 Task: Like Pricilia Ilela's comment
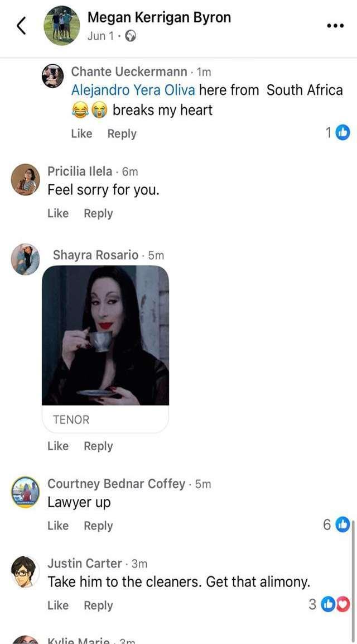[x=58, y=213]
